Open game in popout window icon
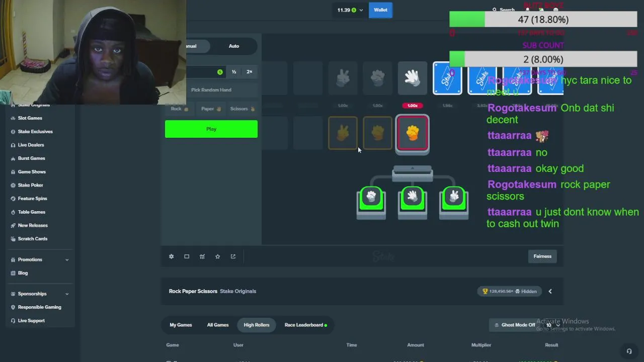Screen dimensions: 644x362 [233, 256]
